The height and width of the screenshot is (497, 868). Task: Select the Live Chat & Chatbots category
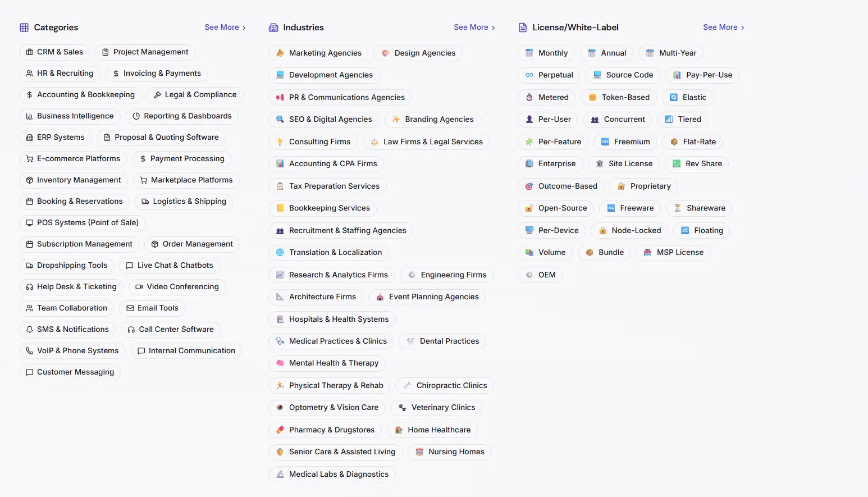(170, 265)
